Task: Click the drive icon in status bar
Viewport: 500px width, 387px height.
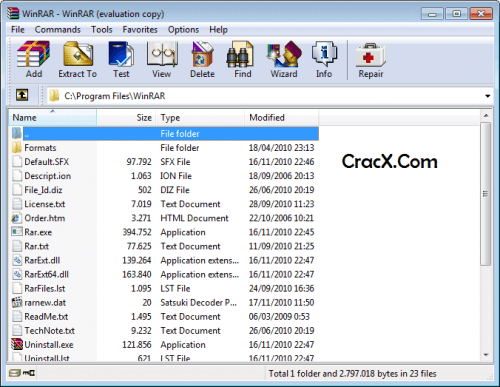Action: click(15, 373)
